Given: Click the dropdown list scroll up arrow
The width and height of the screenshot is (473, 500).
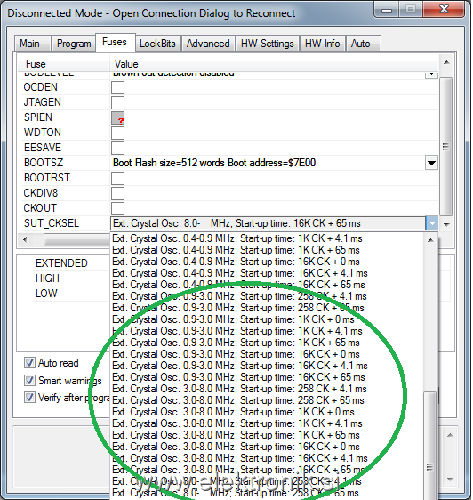Looking at the screenshot, I should pyautogui.click(x=431, y=240).
